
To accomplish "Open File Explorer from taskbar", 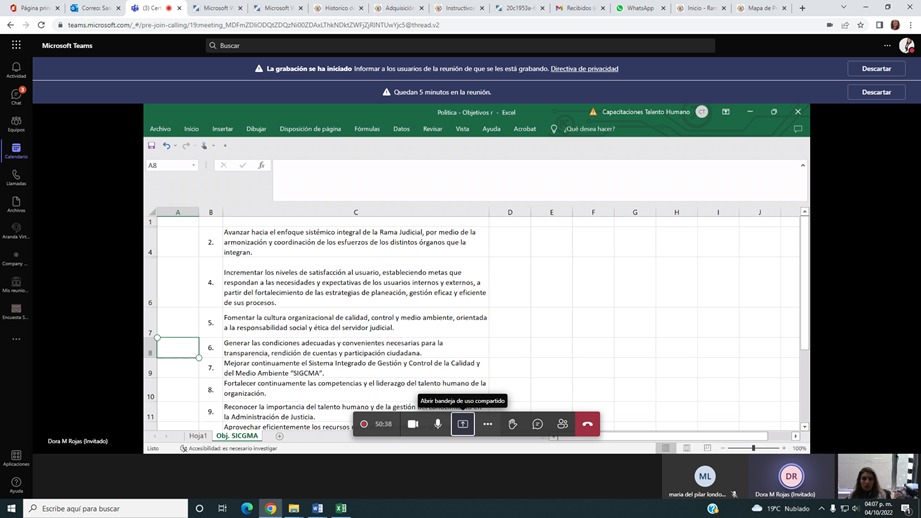I will [294, 509].
